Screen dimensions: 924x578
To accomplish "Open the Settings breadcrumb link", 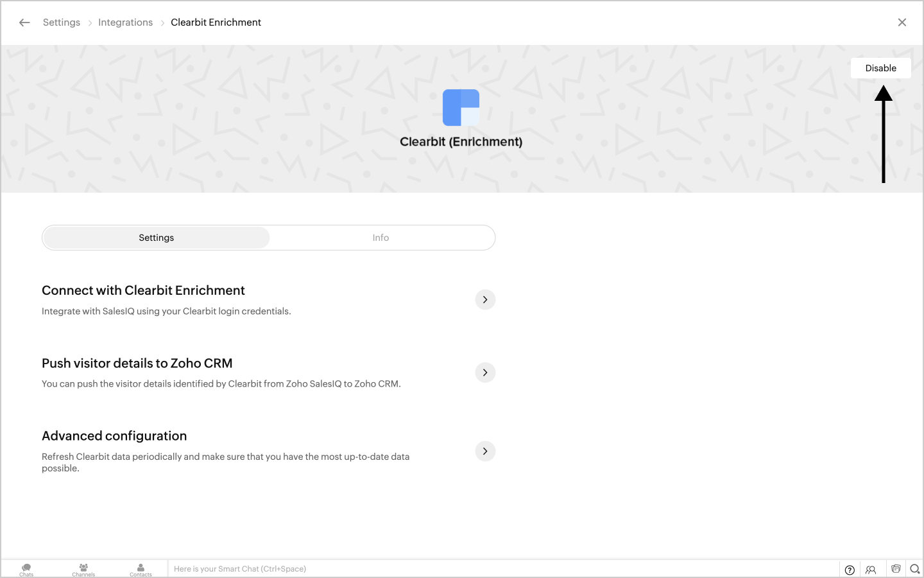I will [62, 22].
